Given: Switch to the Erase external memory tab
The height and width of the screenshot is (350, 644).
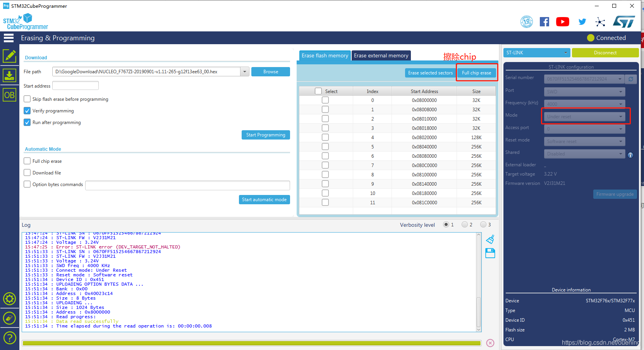Looking at the screenshot, I should pyautogui.click(x=381, y=56).
